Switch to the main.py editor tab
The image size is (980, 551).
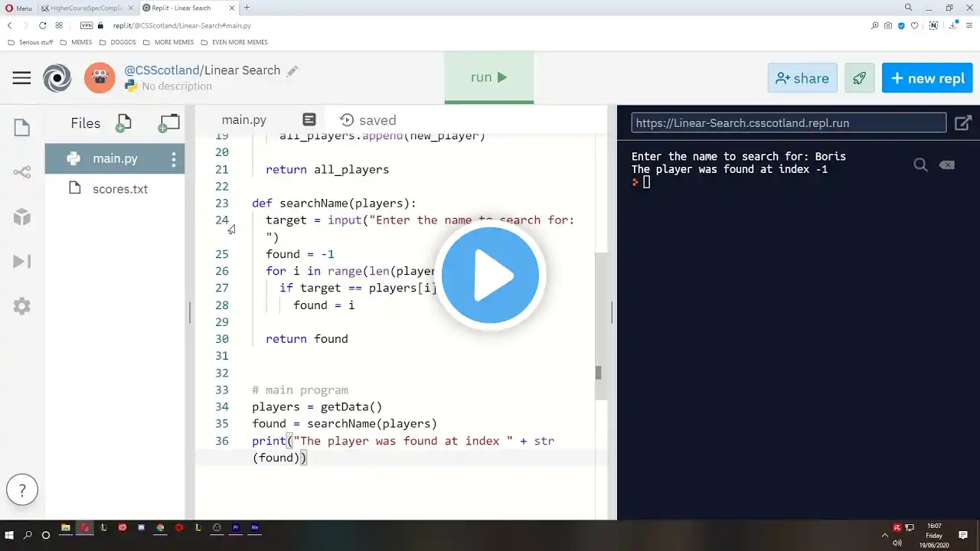pos(244,120)
